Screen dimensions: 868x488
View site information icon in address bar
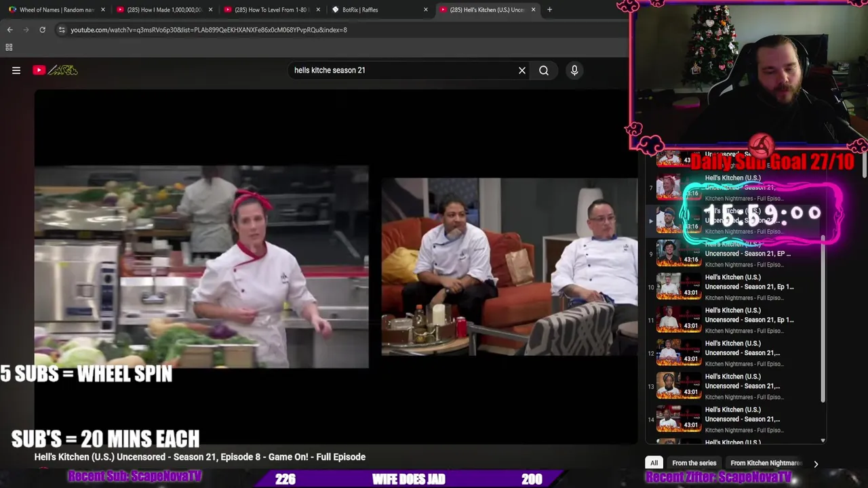pyautogui.click(x=62, y=30)
